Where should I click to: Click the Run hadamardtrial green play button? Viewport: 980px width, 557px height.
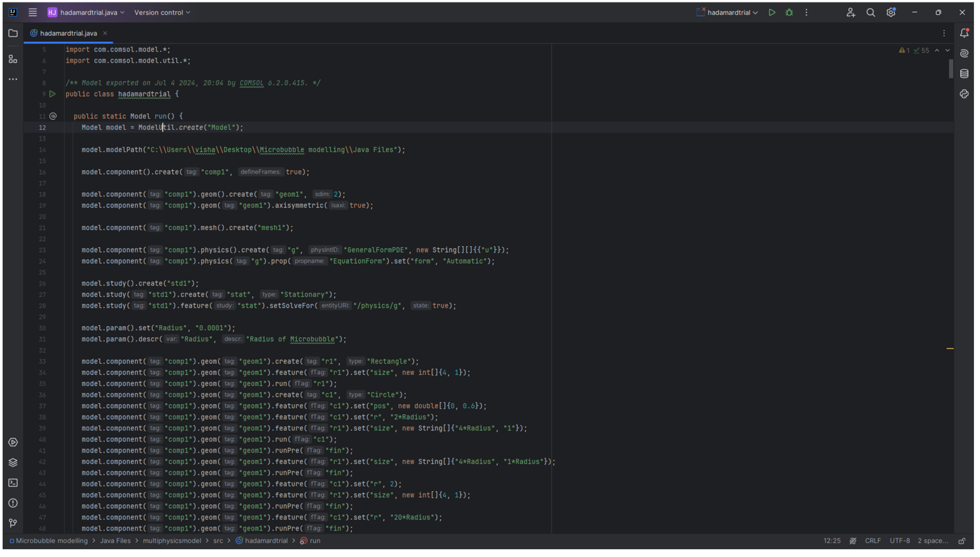pos(772,13)
